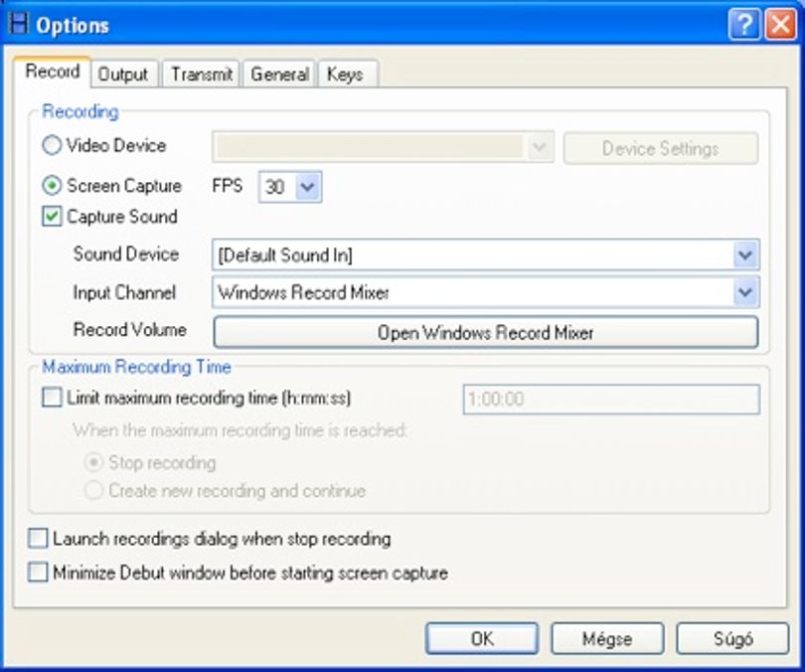Close the Options dialog with the X

click(x=780, y=24)
